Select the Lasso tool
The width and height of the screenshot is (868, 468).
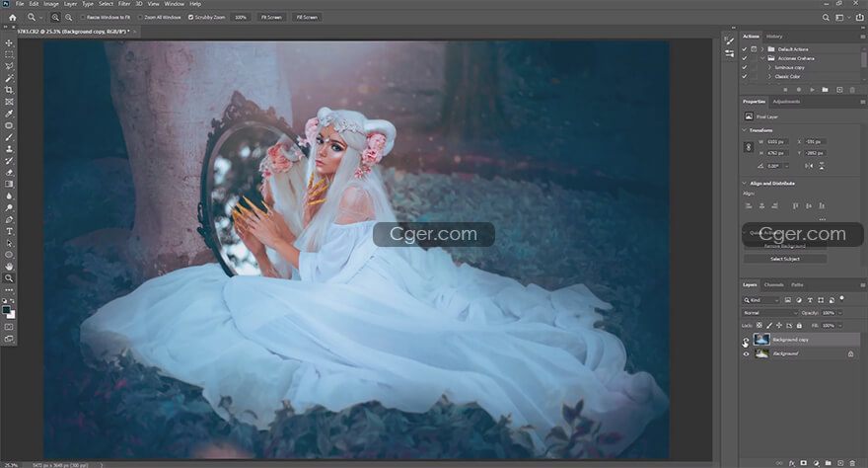pyautogui.click(x=9, y=66)
